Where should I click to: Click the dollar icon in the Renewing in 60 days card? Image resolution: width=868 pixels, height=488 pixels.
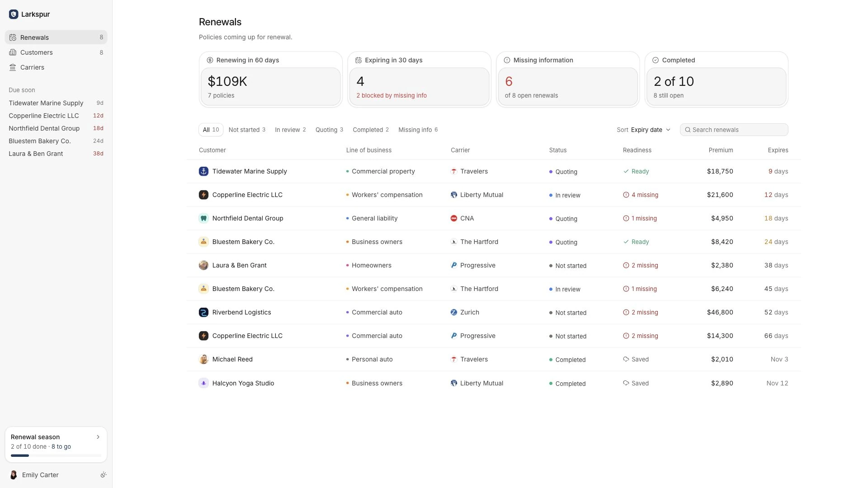(x=210, y=60)
